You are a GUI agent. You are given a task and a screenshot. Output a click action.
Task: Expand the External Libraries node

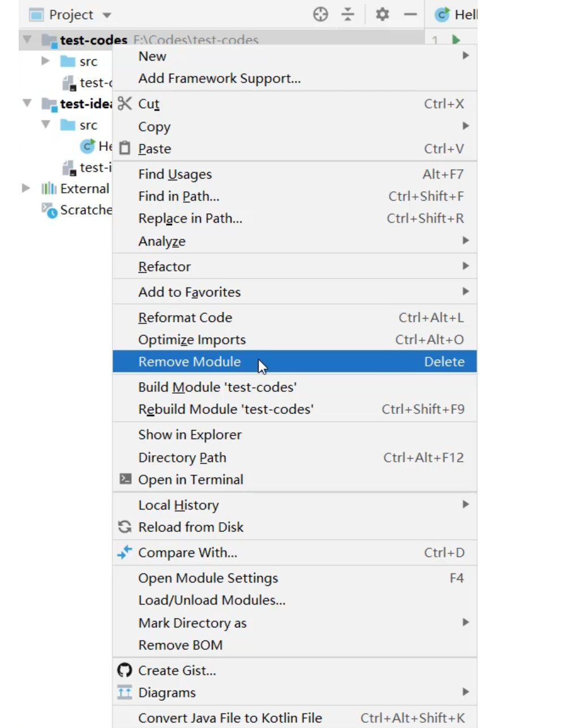pyautogui.click(x=26, y=188)
